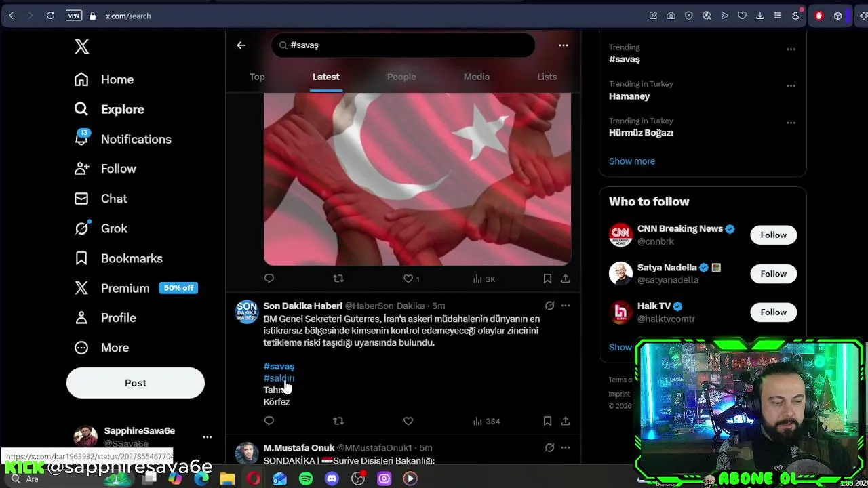Share the flag image post
The height and width of the screenshot is (488, 868).
tap(565, 279)
